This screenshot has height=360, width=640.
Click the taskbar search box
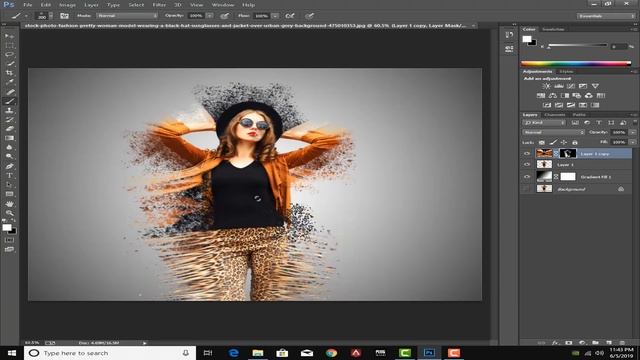pos(110,353)
